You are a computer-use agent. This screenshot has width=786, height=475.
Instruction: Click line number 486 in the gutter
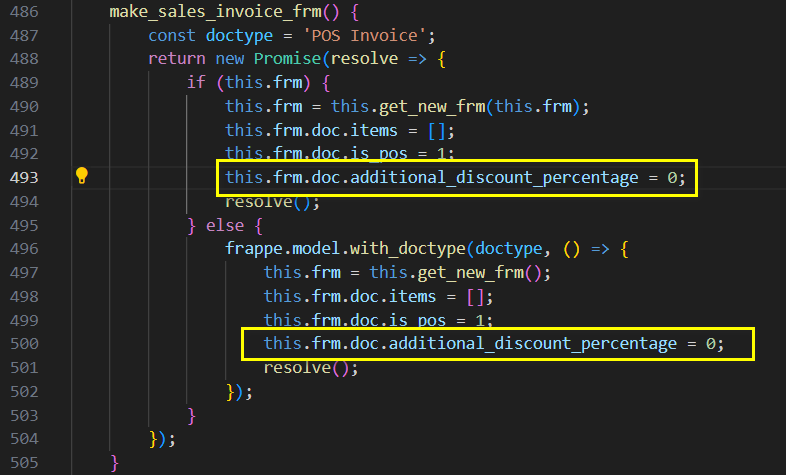[24, 12]
